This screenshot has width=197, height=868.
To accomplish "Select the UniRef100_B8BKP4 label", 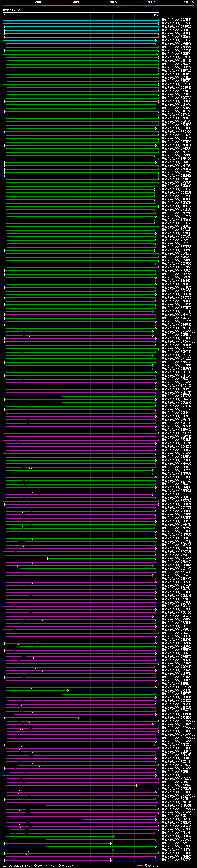I will (x=177, y=67).
